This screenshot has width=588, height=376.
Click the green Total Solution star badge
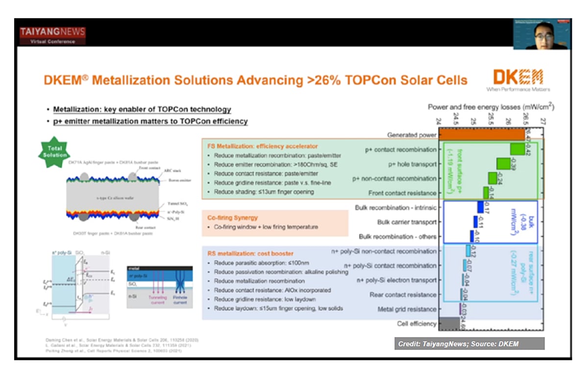point(55,151)
